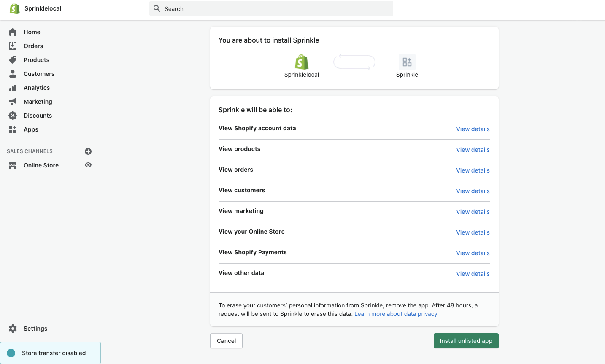This screenshot has height=364, width=605.
Task: View Online Store via eye icon
Action: point(88,165)
